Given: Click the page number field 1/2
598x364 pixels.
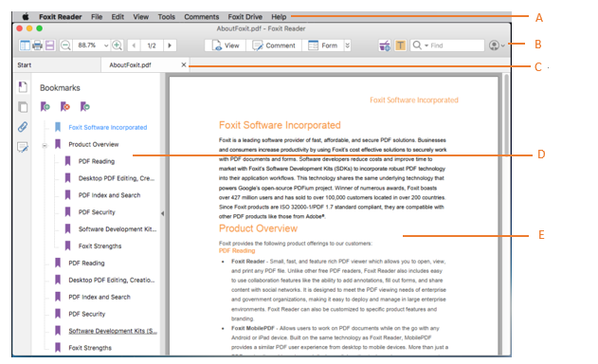Looking at the screenshot, I should pos(152,45).
